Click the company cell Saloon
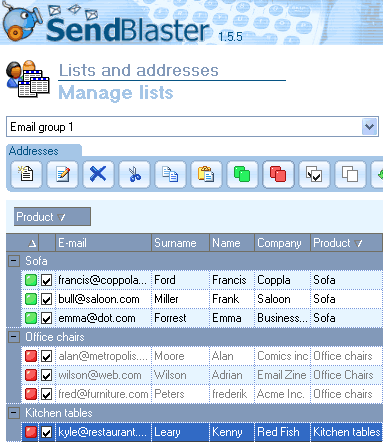Screen dimensions: 383x442 [x=282, y=299]
